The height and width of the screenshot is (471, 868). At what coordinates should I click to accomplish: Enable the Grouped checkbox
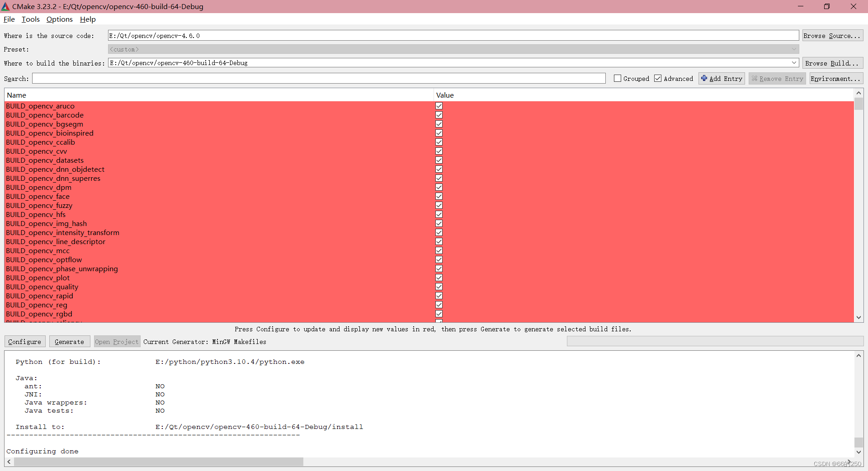(x=618, y=79)
